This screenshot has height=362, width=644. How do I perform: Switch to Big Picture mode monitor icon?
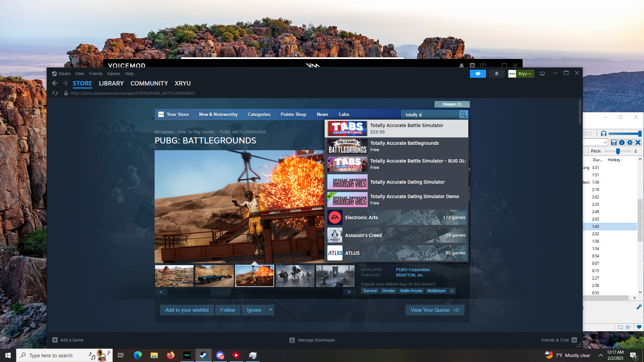[542, 74]
